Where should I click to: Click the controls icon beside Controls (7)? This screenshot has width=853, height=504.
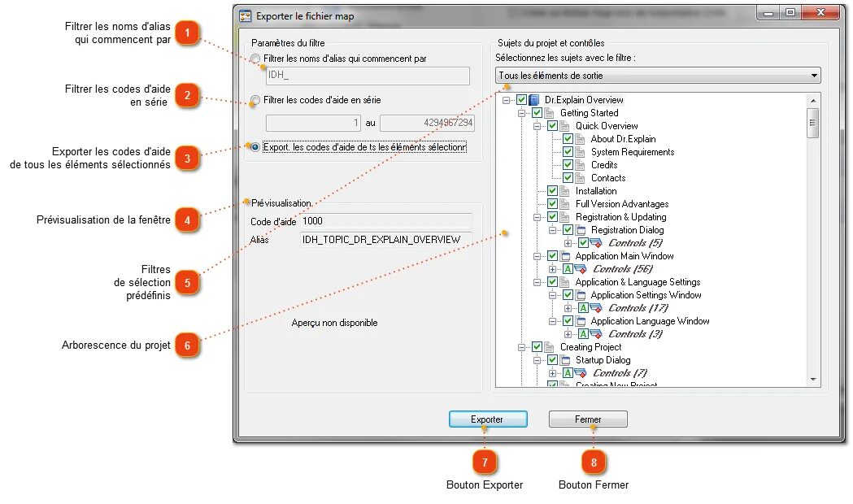coord(581,373)
